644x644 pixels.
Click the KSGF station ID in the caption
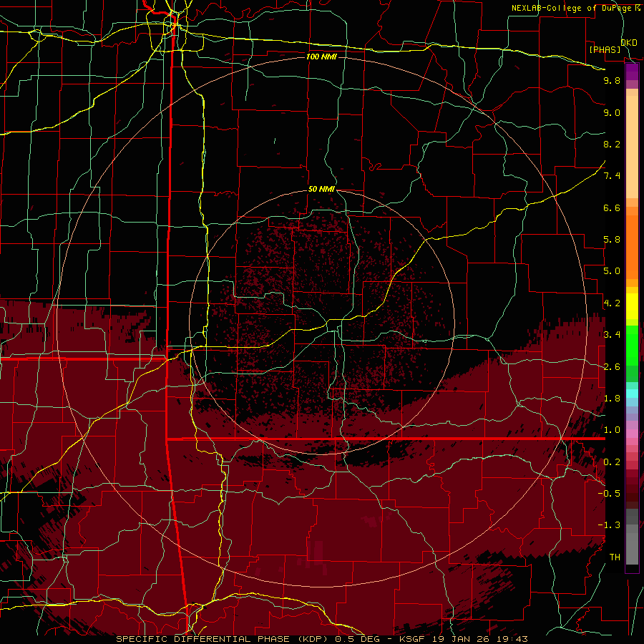pos(413,639)
